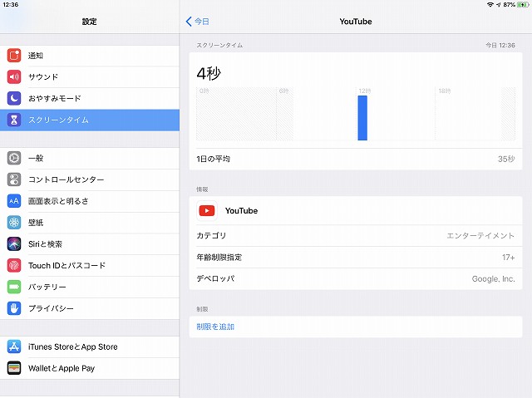Tap the red 通知 notifications icon
Image resolution: width=532 pixels, height=398 pixels.
(14, 56)
